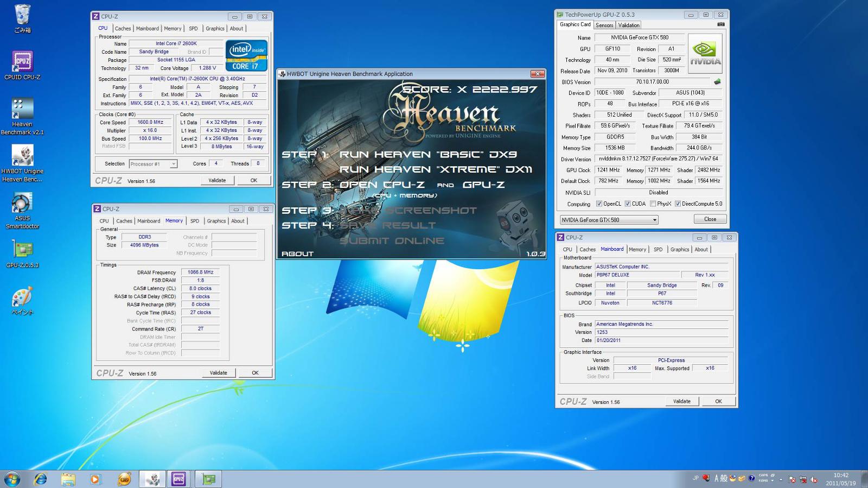Screen dimensions: 868x488
Task: Open the IME KANA options arrow
Action: coord(773,480)
